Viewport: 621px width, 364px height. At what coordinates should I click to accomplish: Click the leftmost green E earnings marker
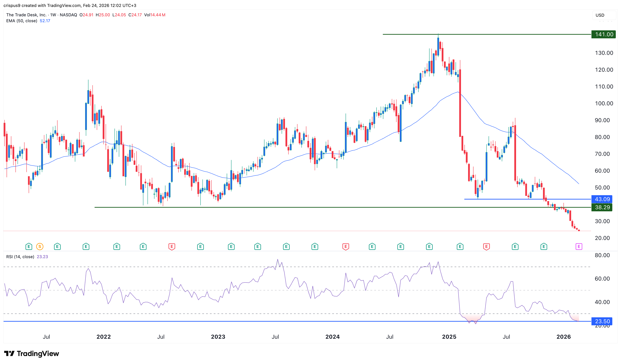(29, 246)
